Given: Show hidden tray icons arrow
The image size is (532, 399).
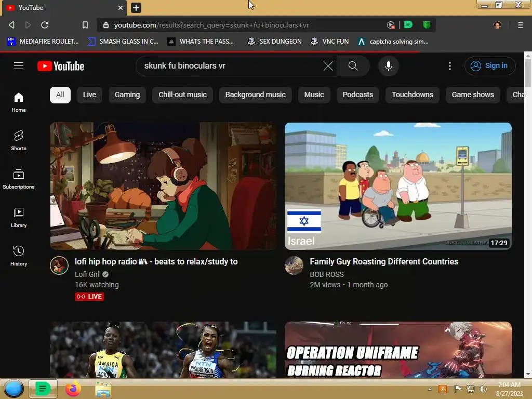Looking at the screenshot, I should (x=430, y=389).
